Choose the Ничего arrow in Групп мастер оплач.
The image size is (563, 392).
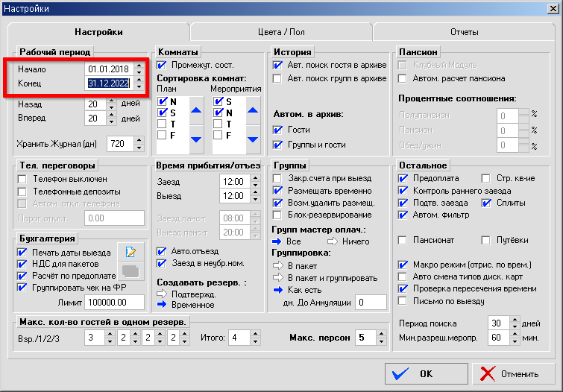pyautogui.click(x=333, y=241)
